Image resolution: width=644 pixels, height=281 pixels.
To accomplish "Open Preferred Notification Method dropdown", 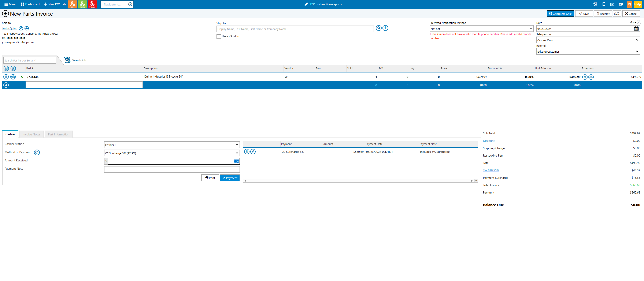I will coord(481,29).
